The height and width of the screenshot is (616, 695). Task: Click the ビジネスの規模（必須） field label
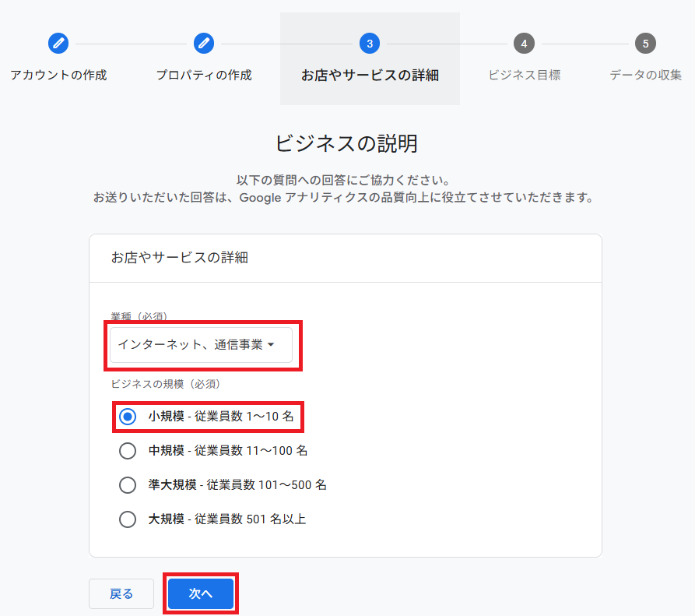coord(166,384)
